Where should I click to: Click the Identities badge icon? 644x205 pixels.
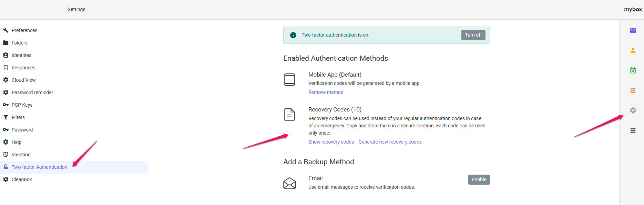6,55
